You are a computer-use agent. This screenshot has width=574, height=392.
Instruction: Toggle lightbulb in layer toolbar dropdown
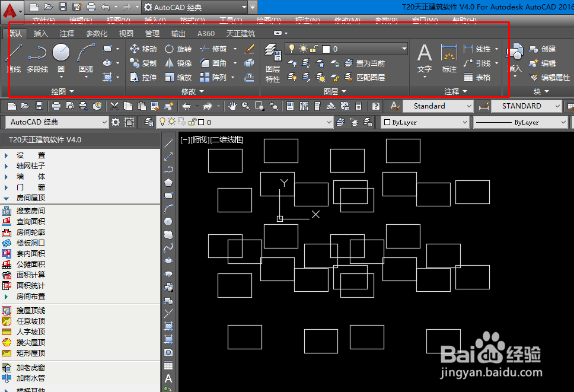coord(162,122)
